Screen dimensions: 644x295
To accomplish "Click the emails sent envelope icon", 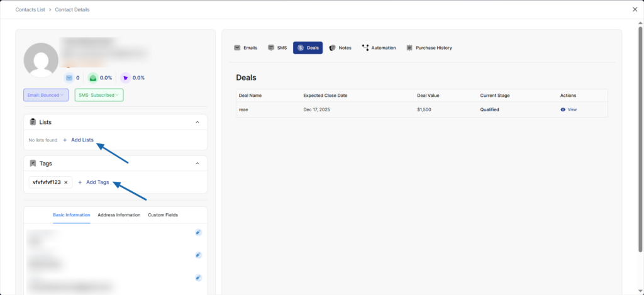I will pyautogui.click(x=69, y=78).
